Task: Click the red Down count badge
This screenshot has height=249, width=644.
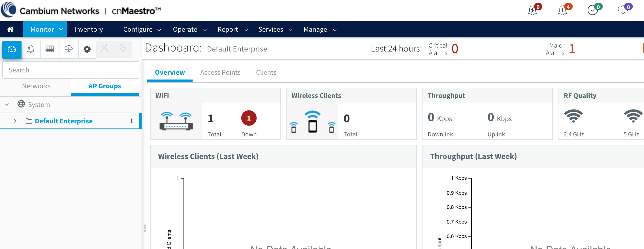Action: point(249,118)
